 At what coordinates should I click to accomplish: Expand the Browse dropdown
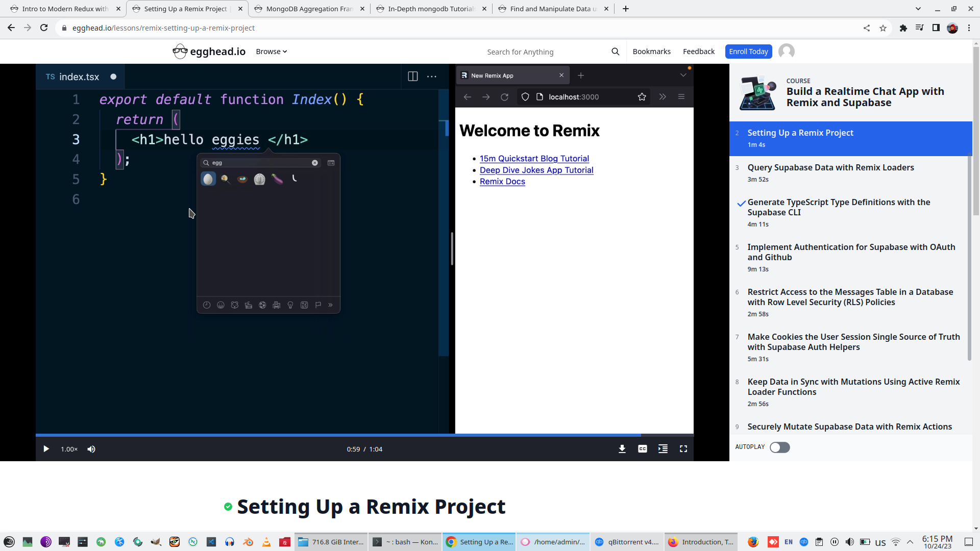point(271,52)
